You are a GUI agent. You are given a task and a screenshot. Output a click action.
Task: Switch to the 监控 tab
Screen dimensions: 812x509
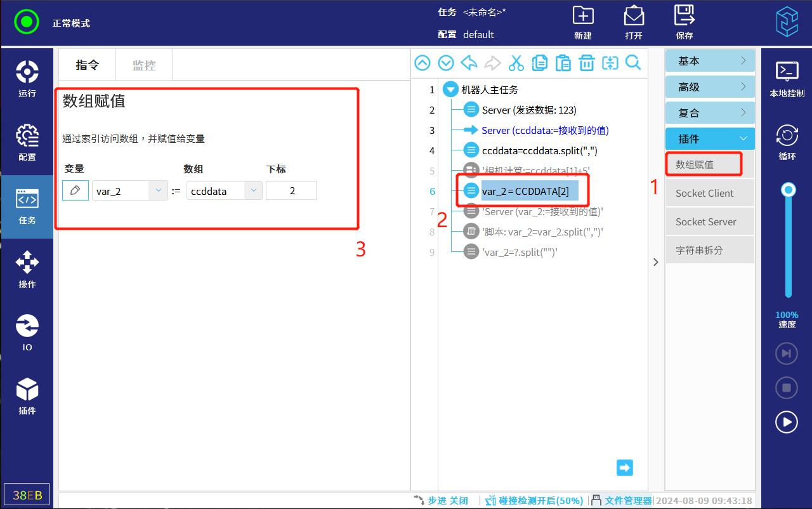click(x=144, y=65)
